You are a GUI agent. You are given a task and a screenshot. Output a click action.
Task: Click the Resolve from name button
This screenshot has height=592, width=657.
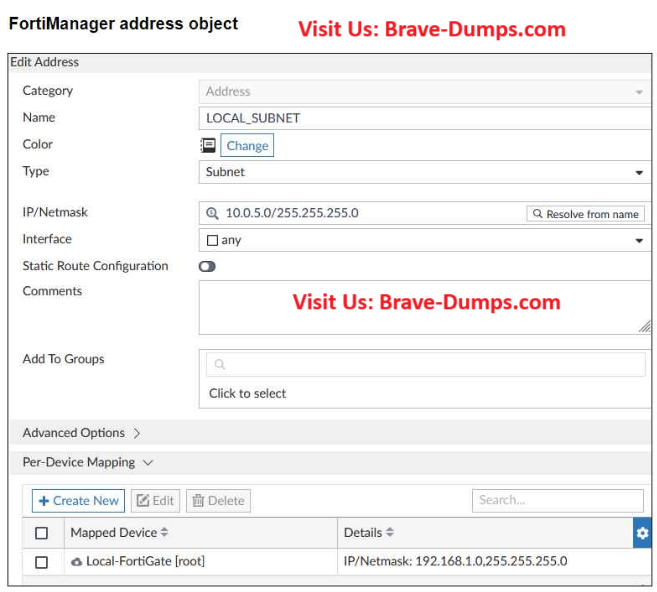(x=585, y=214)
